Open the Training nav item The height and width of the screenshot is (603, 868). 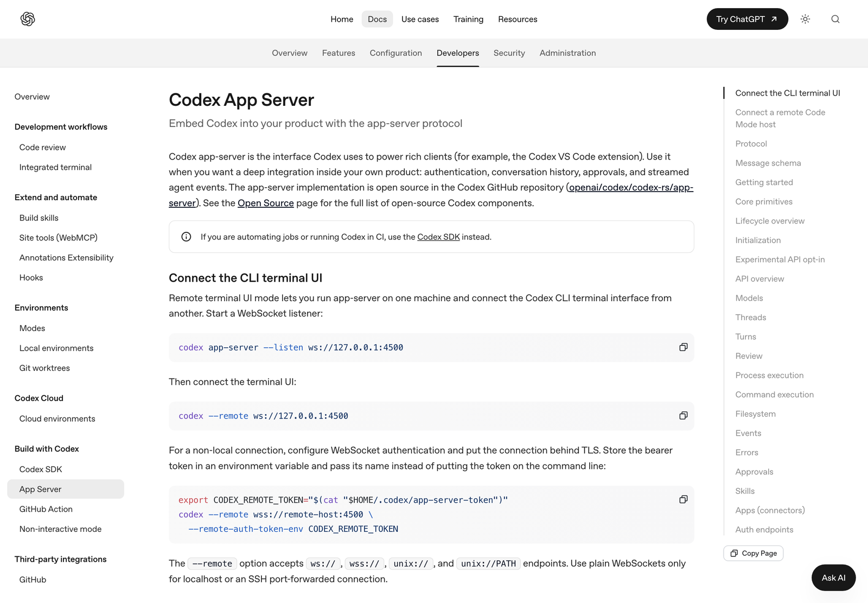click(468, 19)
